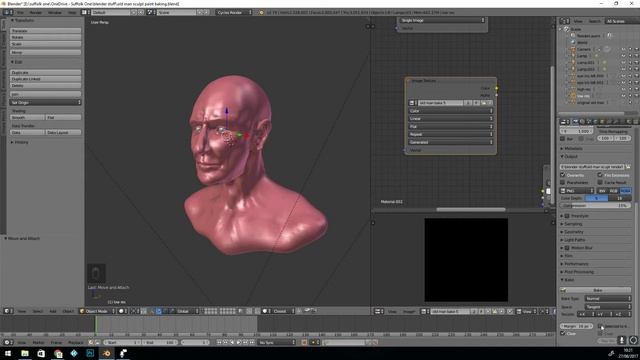
Task: Click the Translate button
Action: 45,31
